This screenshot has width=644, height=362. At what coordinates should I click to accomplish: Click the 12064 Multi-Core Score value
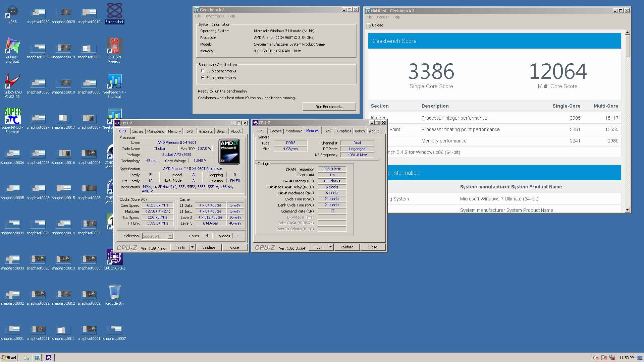coord(557,71)
